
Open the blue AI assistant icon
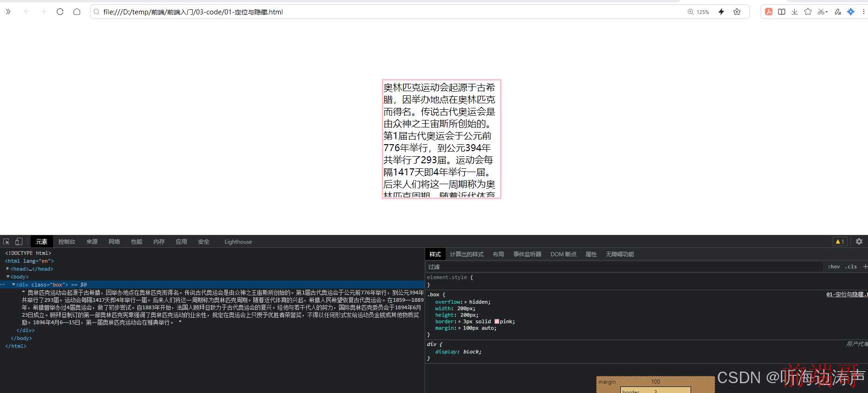tap(851, 12)
